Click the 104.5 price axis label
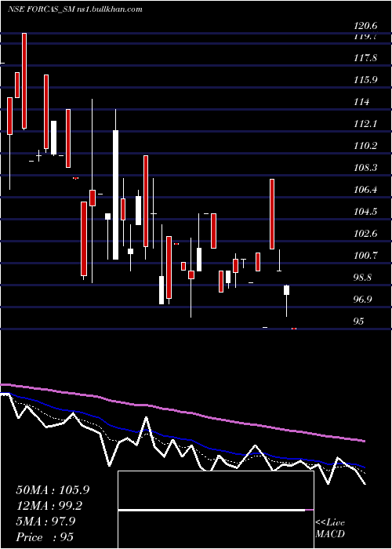Screen dimensions: 392x549 click(365, 212)
